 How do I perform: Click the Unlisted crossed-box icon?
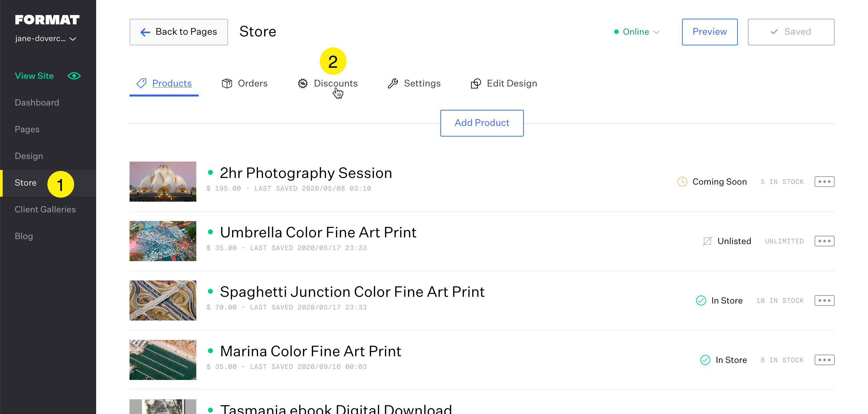pyautogui.click(x=707, y=241)
